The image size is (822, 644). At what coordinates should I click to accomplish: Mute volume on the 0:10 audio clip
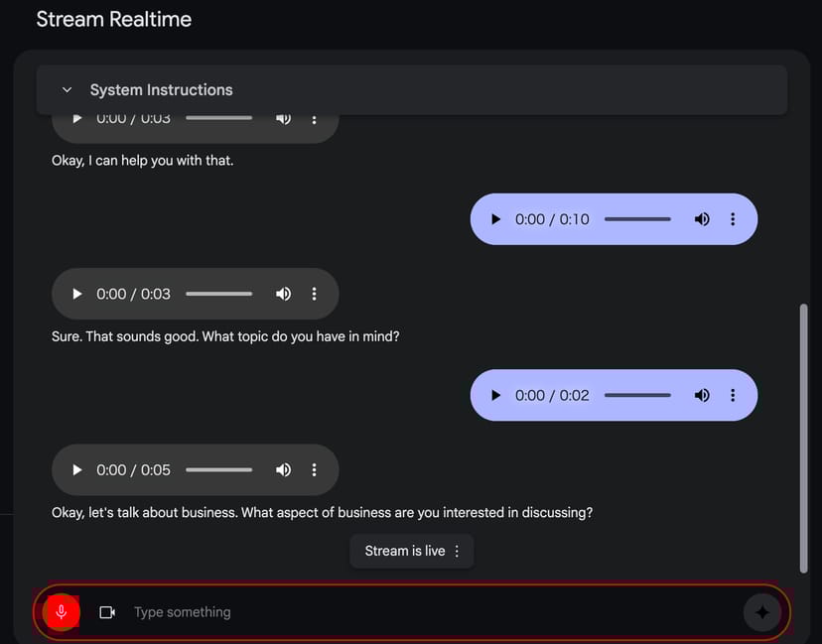pyautogui.click(x=702, y=219)
